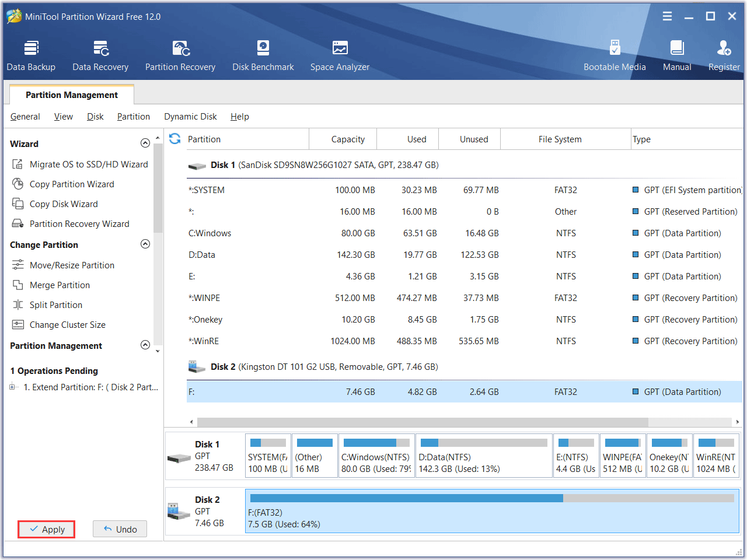Collapse the Partition Management sidebar section
The width and height of the screenshot is (747, 560).
pyautogui.click(x=145, y=345)
